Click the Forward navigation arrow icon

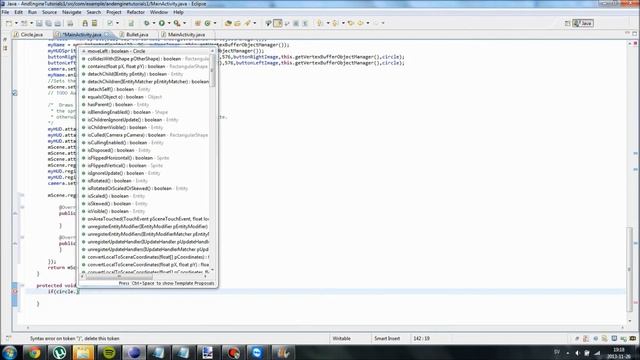pos(376,23)
